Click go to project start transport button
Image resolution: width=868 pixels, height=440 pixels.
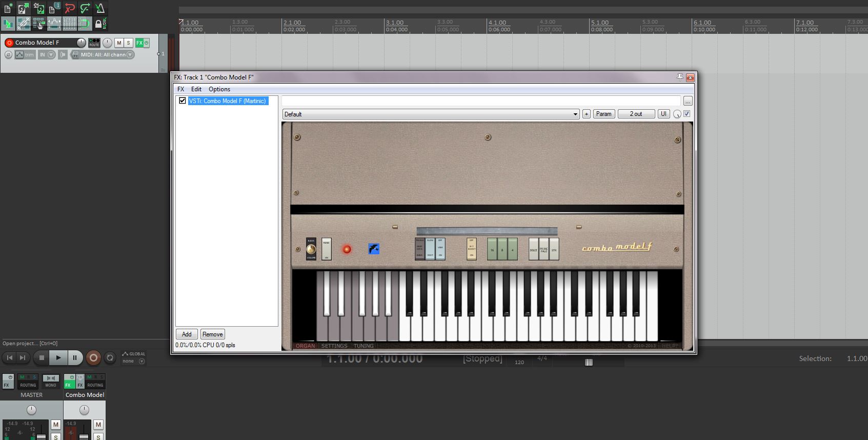[9, 357]
